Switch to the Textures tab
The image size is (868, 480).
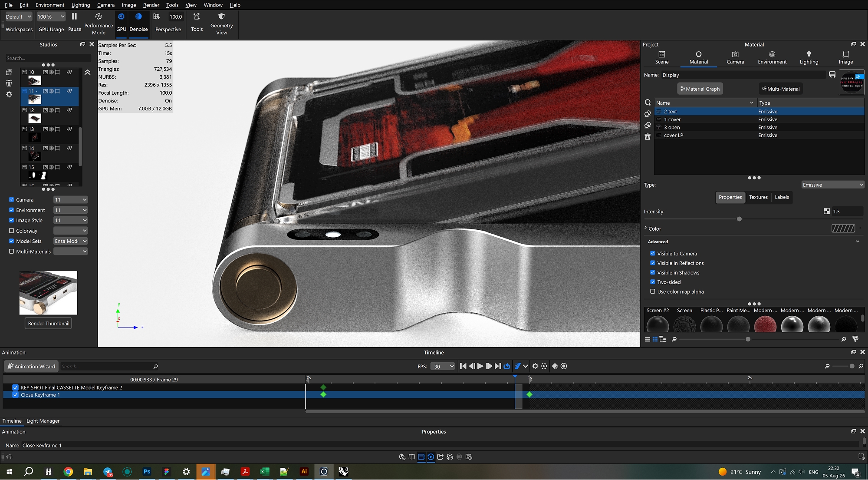(x=758, y=197)
